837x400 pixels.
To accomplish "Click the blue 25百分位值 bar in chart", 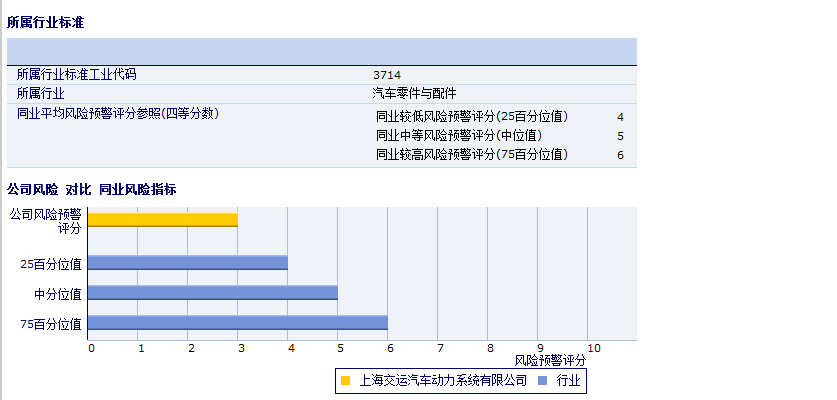I will 188,263.
